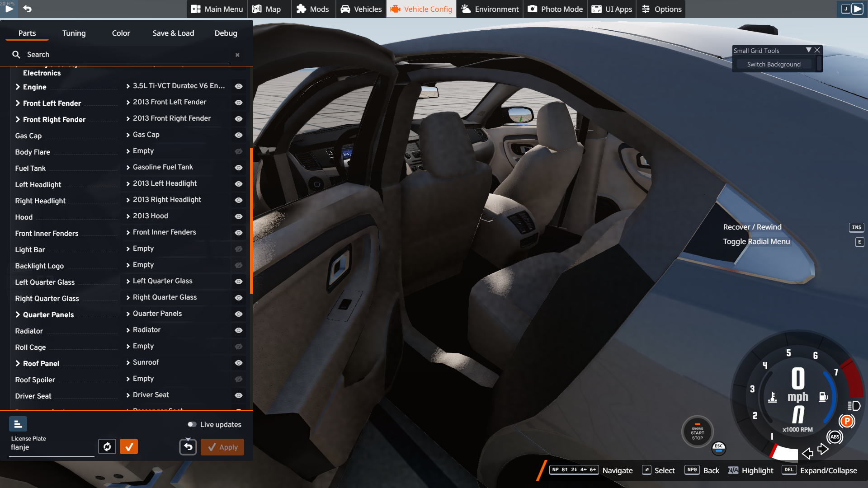Switch to the Debug tab

[226, 33]
